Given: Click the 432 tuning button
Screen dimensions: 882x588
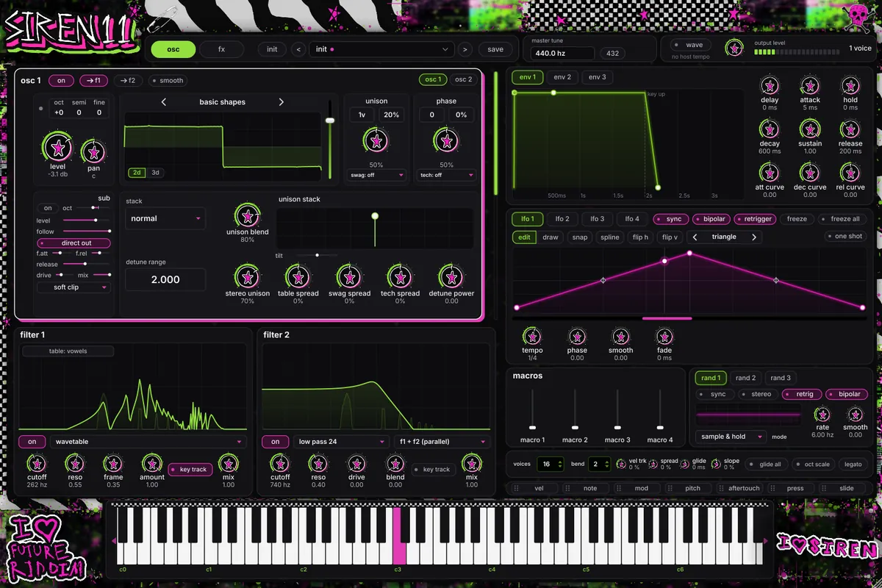Looking at the screenshot, I should [612, 53].
